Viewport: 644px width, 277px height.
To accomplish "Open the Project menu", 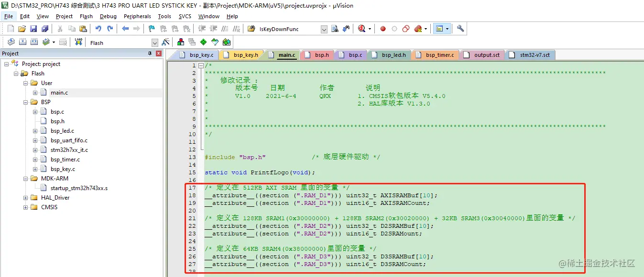I will [x=64, y=16].
